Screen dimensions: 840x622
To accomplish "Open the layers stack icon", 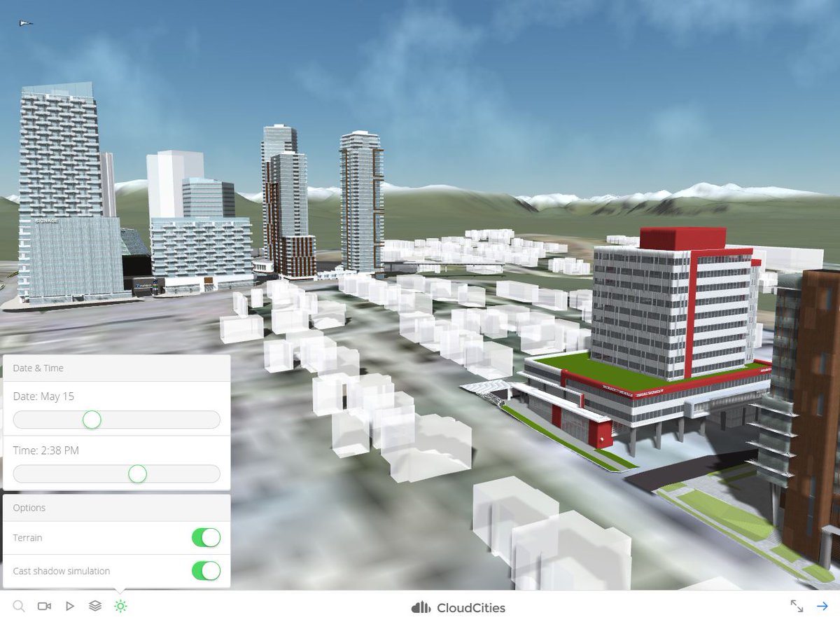I will click(x=95, y=606).
